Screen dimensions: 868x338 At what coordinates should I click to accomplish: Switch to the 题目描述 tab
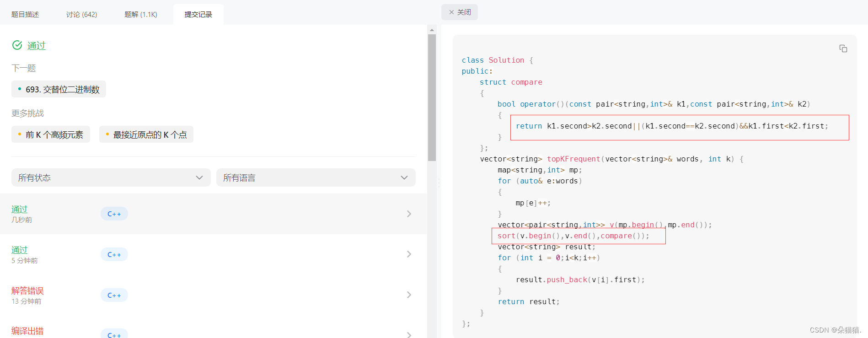(25, 15)
